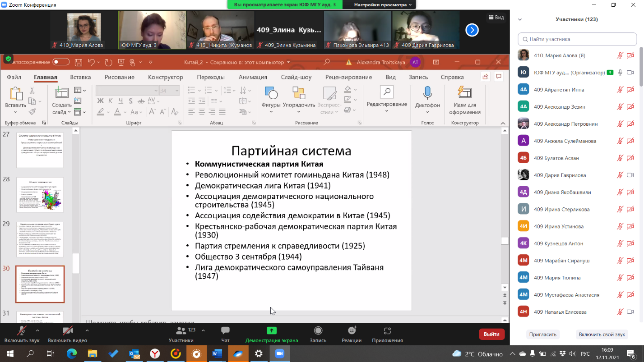Viewport: 644px width, 362px height.
Task: Click the search magnifier in PowerPoint title bar
Action: click(327, 62)
